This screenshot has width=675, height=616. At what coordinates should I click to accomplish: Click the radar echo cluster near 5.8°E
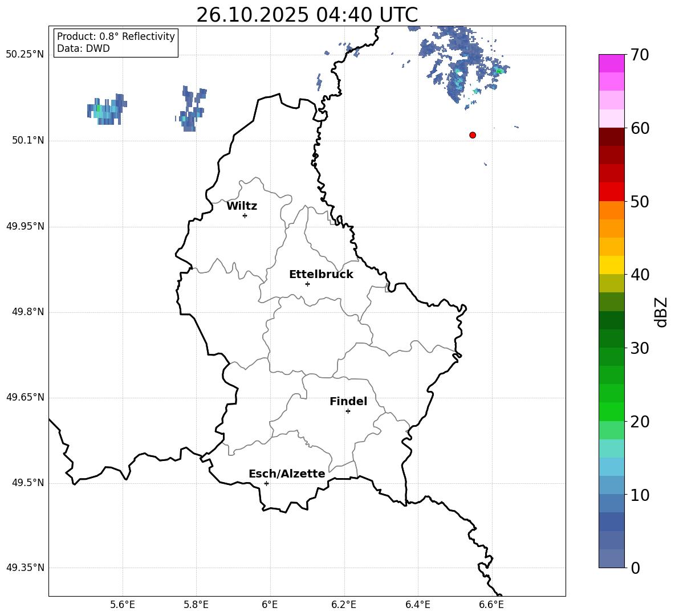click(192, 109)
